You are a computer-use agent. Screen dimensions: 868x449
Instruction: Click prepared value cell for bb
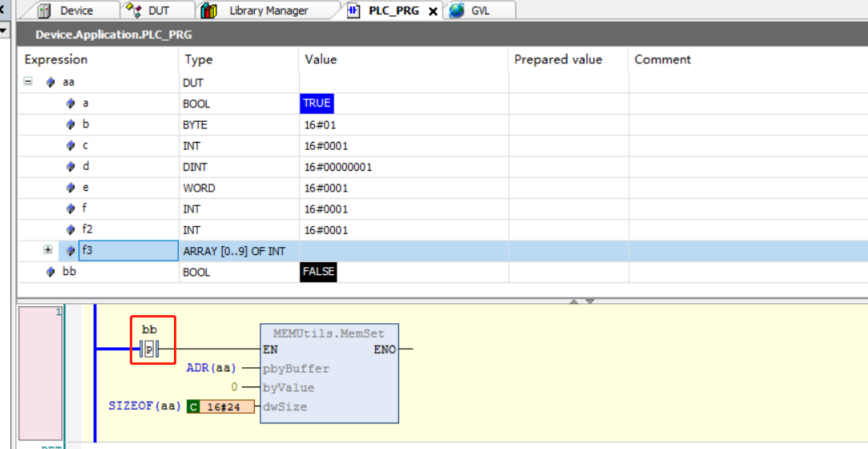(568, 272)
